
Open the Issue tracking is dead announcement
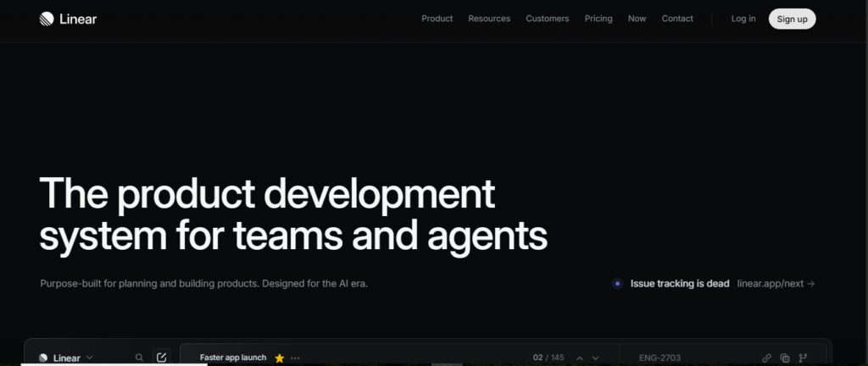coord(680,284)
